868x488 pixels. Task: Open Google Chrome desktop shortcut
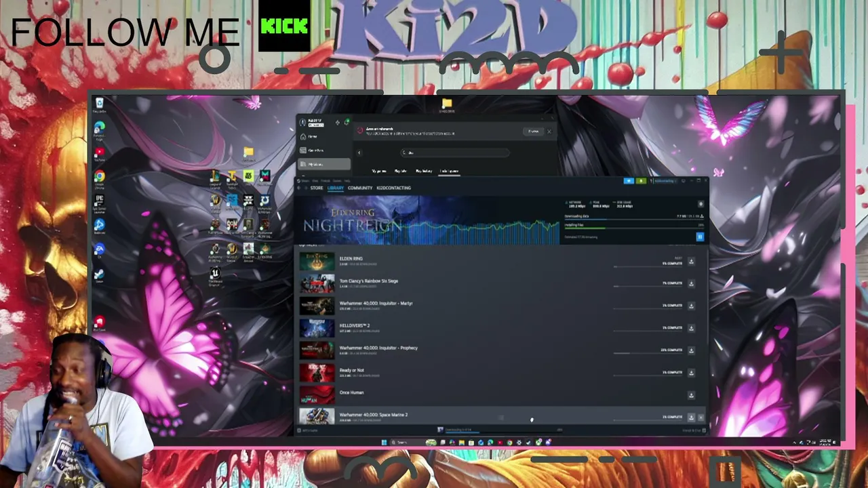point(100,179)
